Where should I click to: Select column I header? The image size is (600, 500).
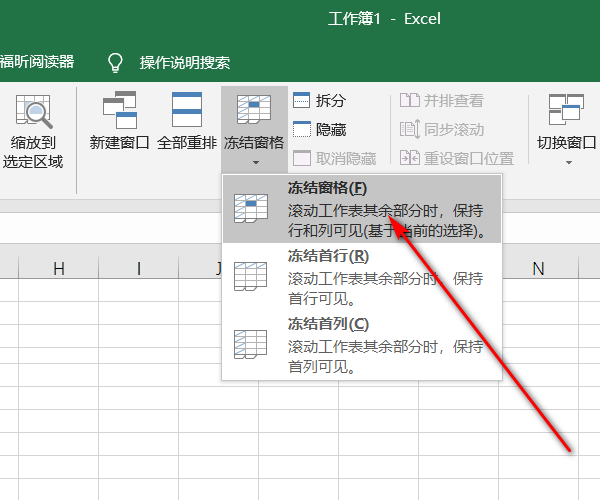139,268
